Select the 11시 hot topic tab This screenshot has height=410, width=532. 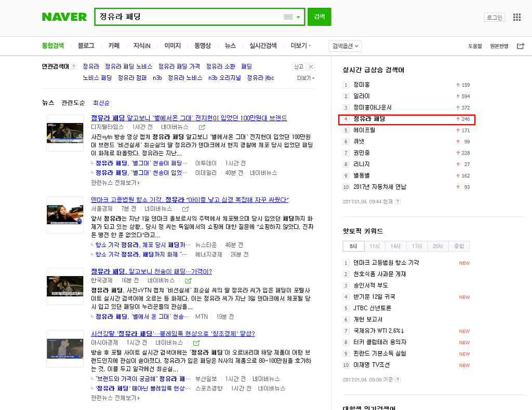pos(375,247)
